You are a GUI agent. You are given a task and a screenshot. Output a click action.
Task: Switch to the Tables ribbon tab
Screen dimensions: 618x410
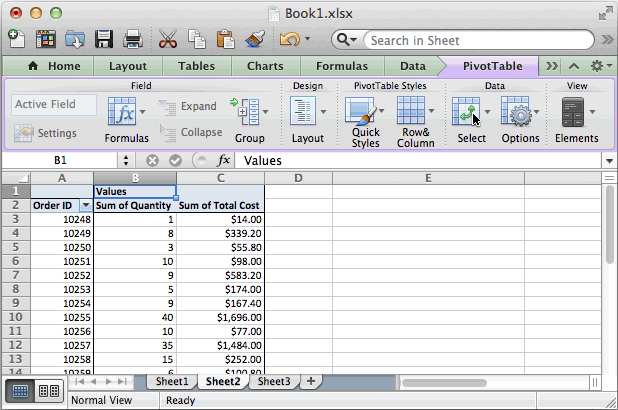point(196,66)
